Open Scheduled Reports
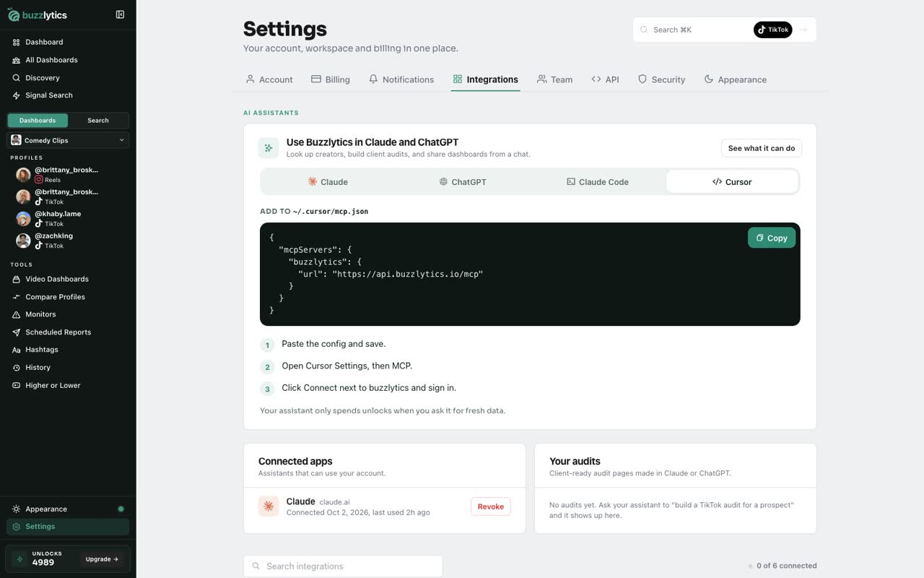Image resolution: width=924 pixels, height=578 pixels. point(68,332)
